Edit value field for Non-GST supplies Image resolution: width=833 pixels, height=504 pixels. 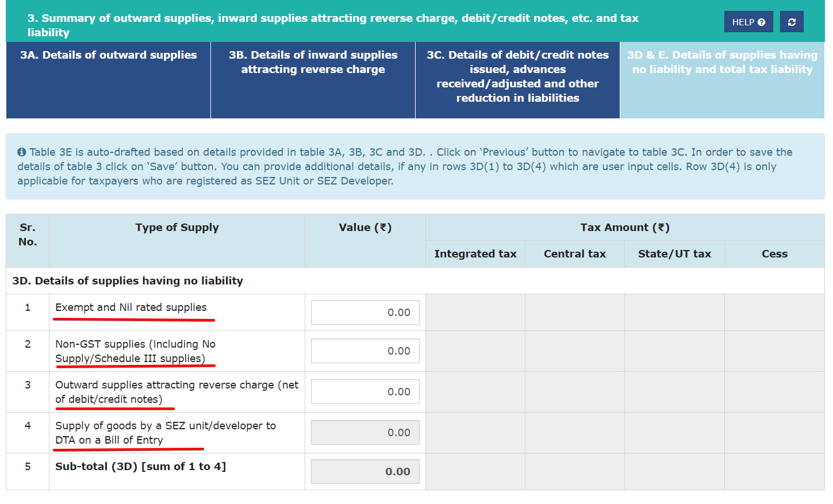(365, 351)
